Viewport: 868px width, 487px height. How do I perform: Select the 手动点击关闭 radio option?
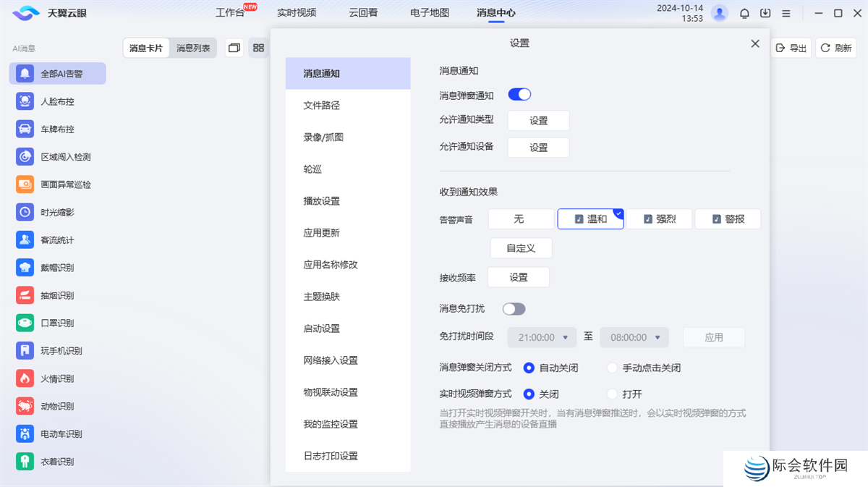click(611, 368)
